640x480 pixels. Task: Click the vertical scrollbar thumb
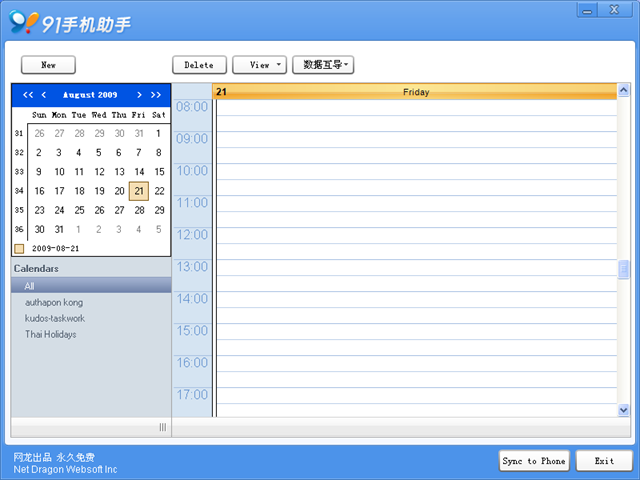tap(623, 269)
